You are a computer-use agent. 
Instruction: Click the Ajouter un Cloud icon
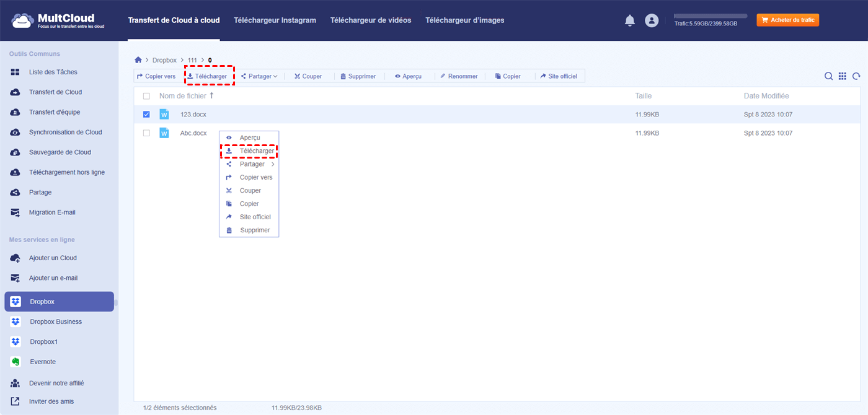click(15, 258)
